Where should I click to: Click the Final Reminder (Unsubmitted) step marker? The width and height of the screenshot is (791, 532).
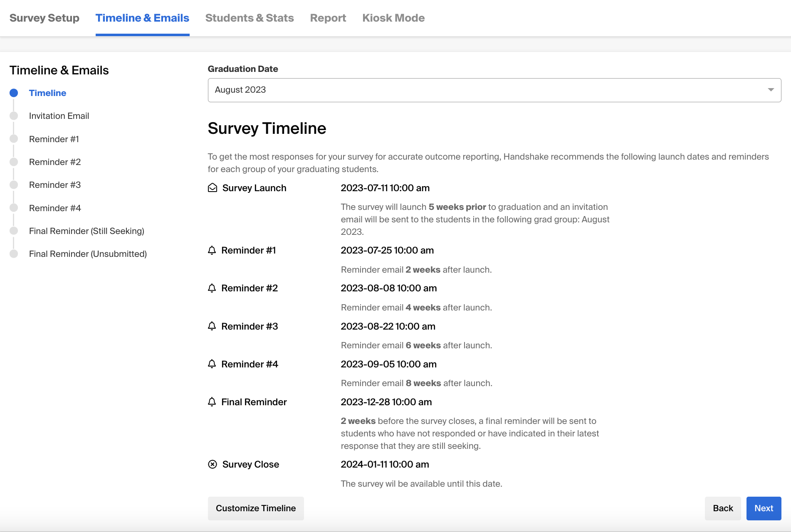[x=14, y=254]
